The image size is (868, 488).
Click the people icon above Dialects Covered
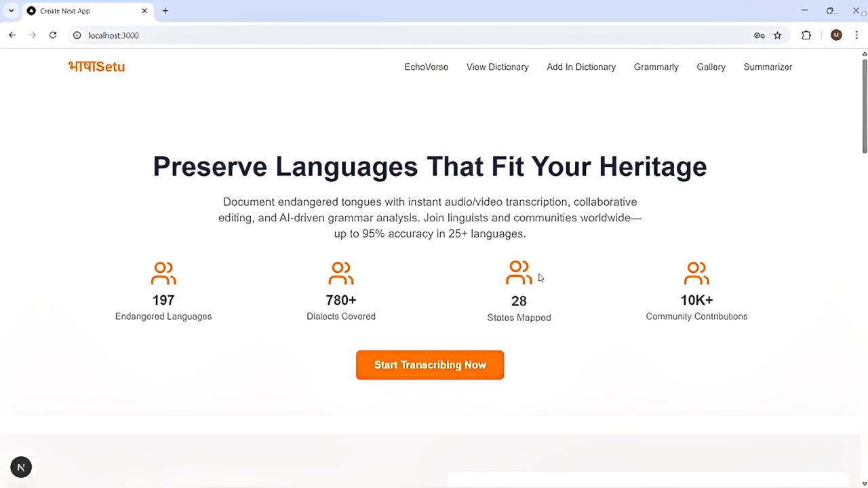[x=341, y=274]
